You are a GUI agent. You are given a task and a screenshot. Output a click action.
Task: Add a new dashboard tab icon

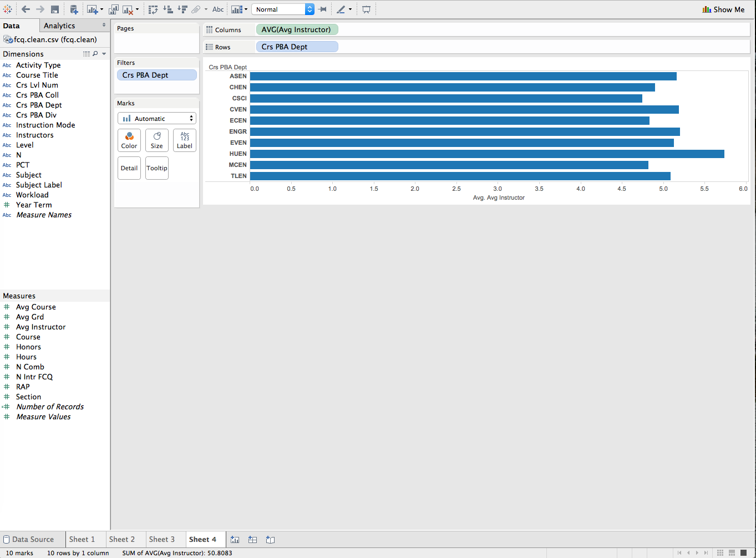252,539
